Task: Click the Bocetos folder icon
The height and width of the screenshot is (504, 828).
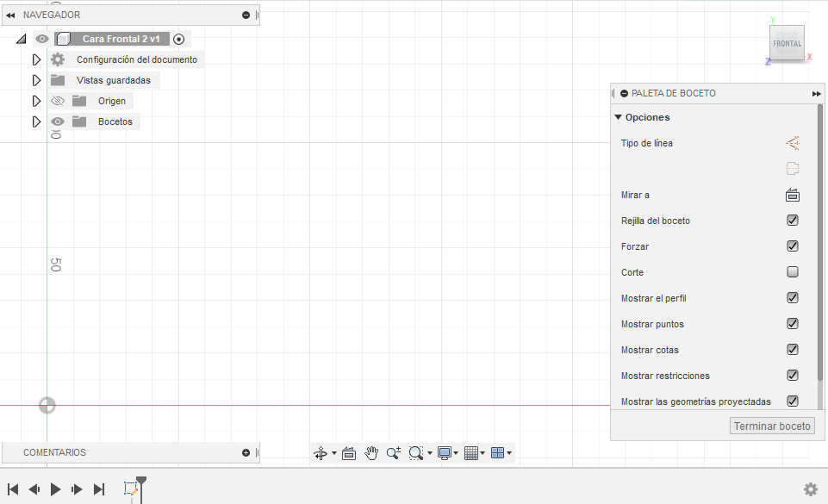Action: pos(79,121)
